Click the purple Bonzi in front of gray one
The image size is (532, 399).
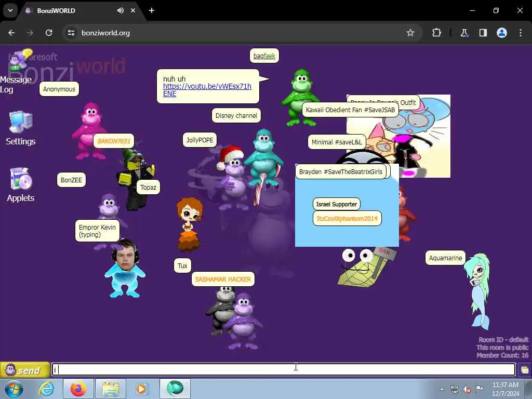point(244,321)
